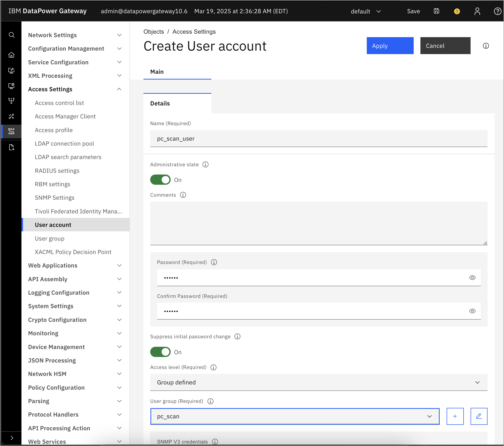Show info for Access level
This screenshot has width=504, height=446.
pos(213,367)
